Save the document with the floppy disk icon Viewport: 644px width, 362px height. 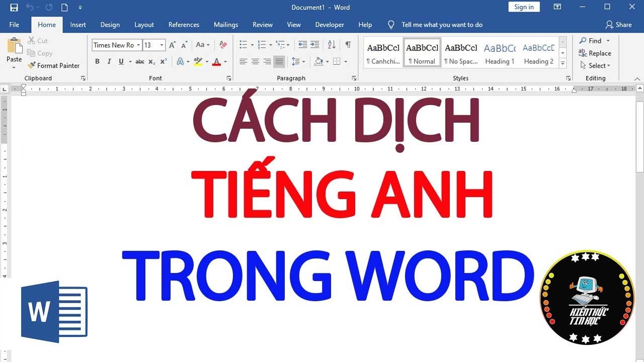(x=14, y=8)
